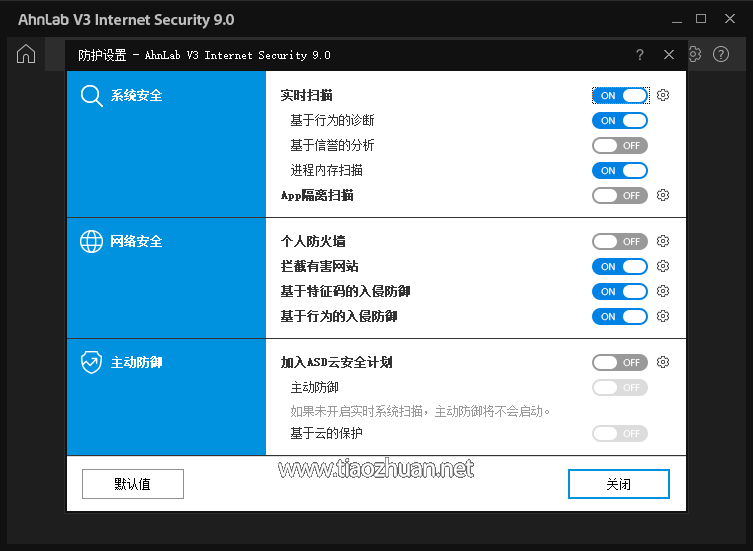Click the 防护设置 dialog title text
753x551 pixels.
pyautogui.click(x=204, y=55)
